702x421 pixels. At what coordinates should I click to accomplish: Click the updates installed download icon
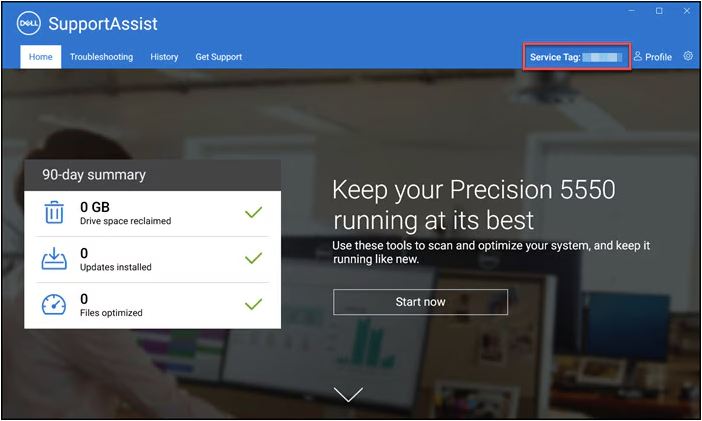click(54, 258)
